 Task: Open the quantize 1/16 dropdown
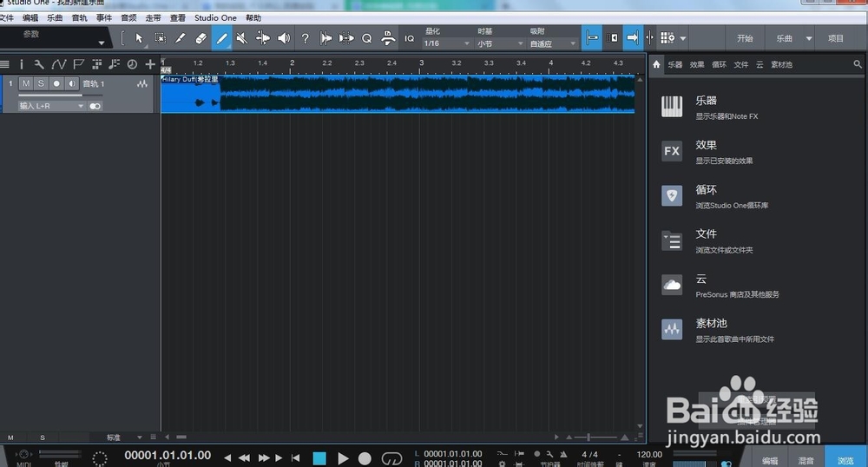[x=446, y=43]
